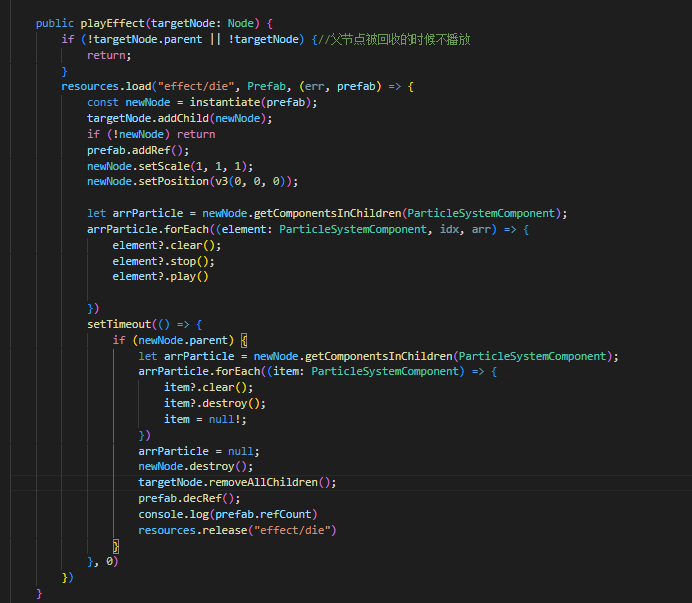Click 'prefab.addRef();' statement
The width and height of the screenshot is (692, 603).
pyautogui.click(x=138, y=151)
